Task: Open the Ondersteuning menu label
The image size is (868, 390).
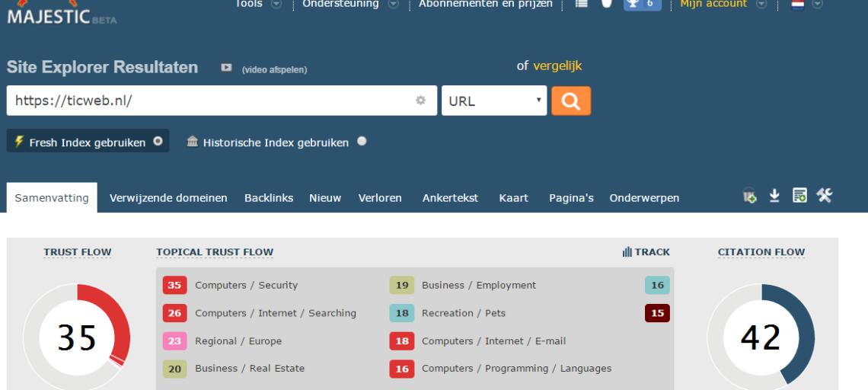Action: click(x=340, y=4)
